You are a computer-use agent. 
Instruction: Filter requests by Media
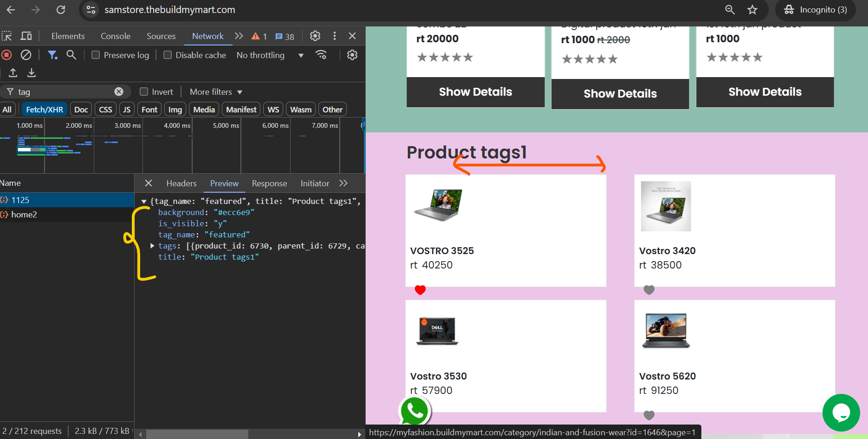(204, 110)
